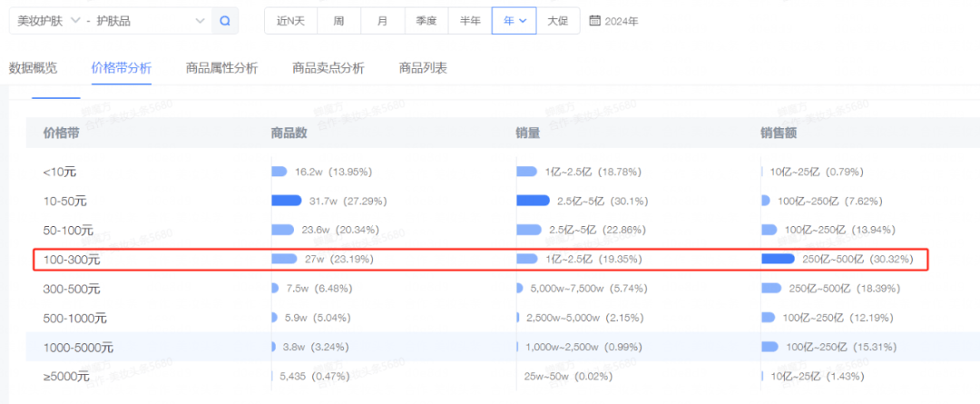Click the 1亿~2.5亿 (19.35%) value
Viewport: 980px width, 404px height.
tap(593, 259)
